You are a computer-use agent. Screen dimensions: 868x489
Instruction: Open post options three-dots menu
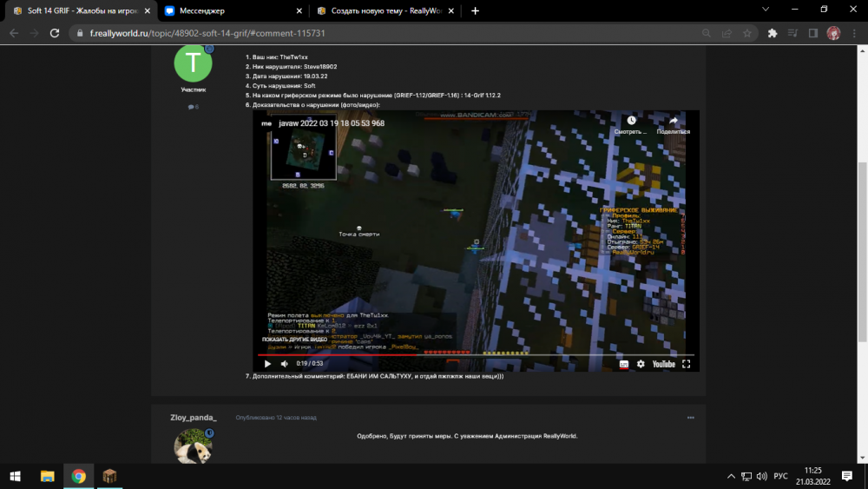pos(690,418)
